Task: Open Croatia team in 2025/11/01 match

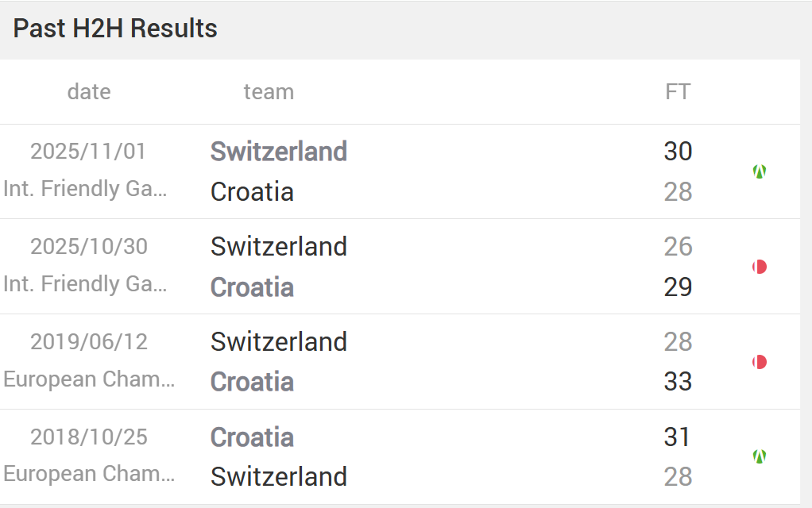Action: pyautogui.click(x=252, y=191)
